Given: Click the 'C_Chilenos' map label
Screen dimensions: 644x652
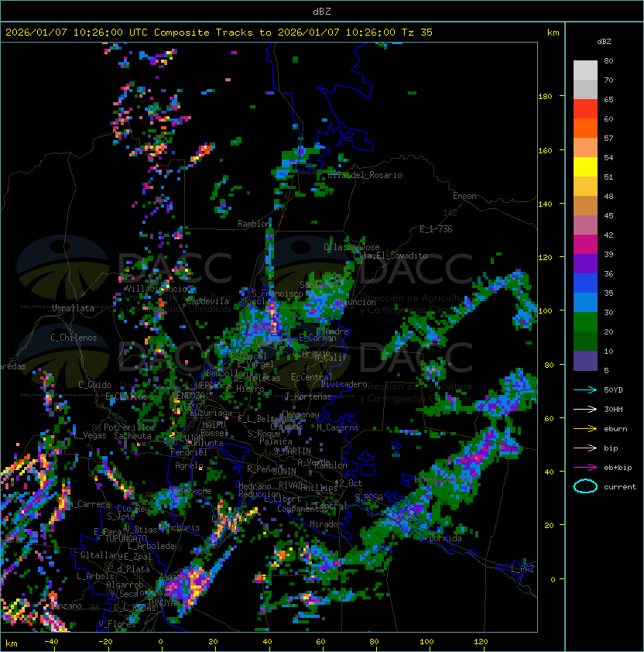Looking at the screenshot, I should pyautogui.click(x=74, y=338).
